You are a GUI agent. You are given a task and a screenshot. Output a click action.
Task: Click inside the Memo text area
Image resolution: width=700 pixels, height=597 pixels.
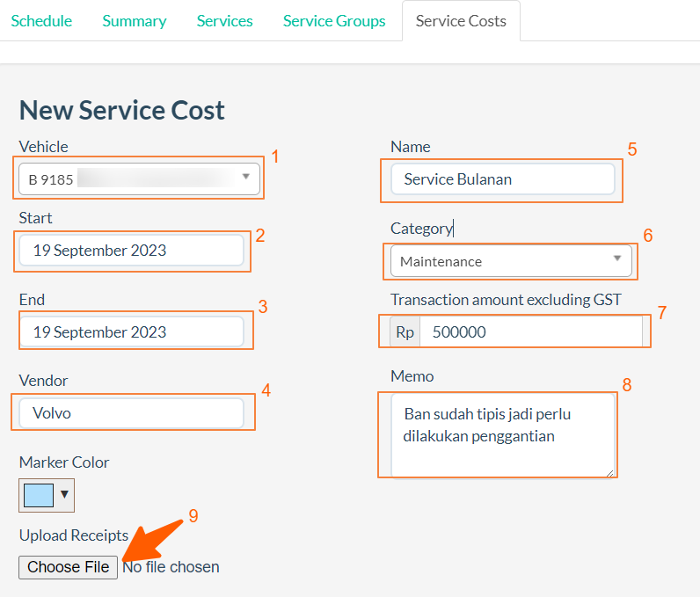click(x=502, y=435)
